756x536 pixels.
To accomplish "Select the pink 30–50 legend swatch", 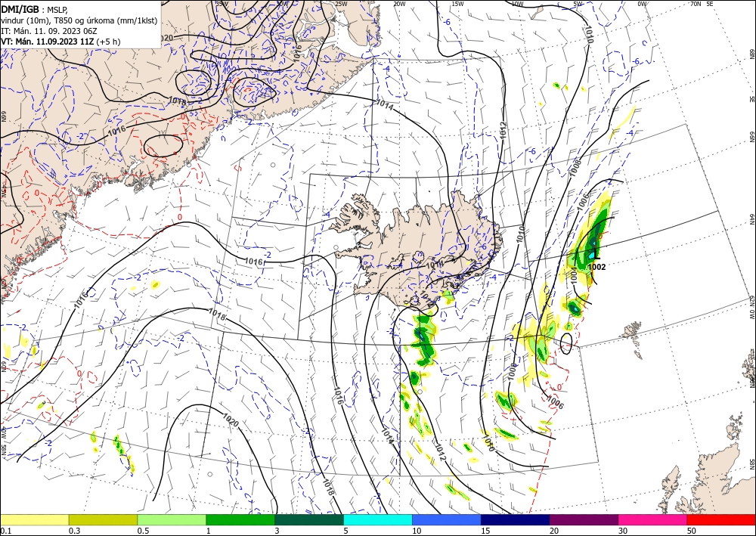I will tap(653, 519).
